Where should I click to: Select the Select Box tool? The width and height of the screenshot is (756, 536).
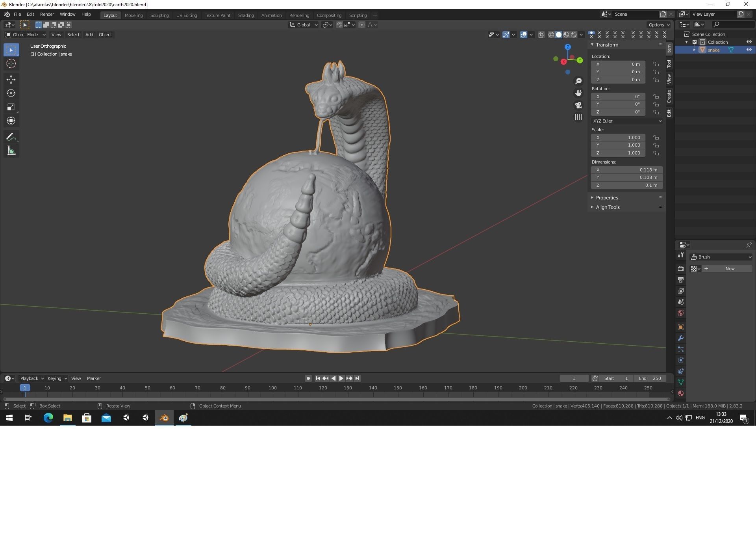(11, 50)
